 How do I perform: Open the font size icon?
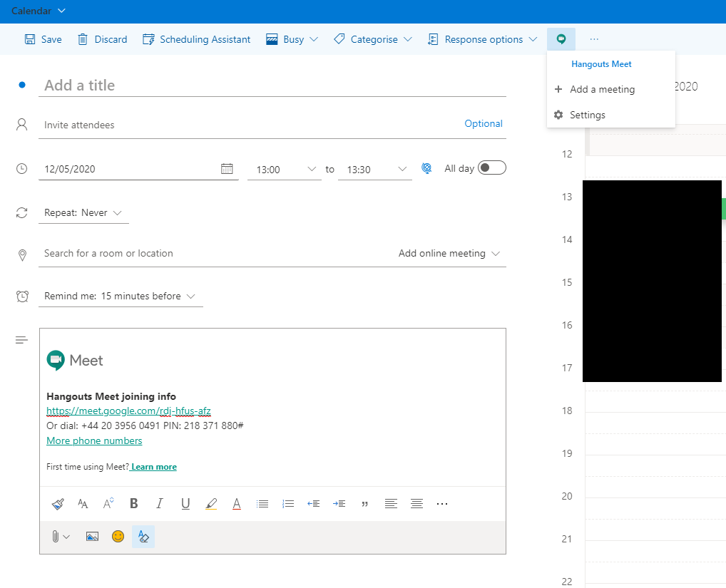pyautogui.click(x=83, y=504)
